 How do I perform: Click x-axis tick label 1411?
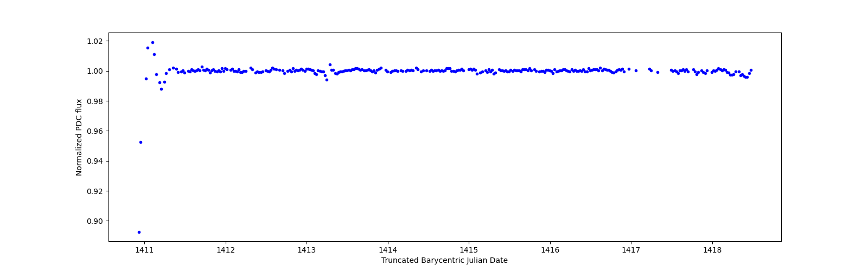pos(144,250)
